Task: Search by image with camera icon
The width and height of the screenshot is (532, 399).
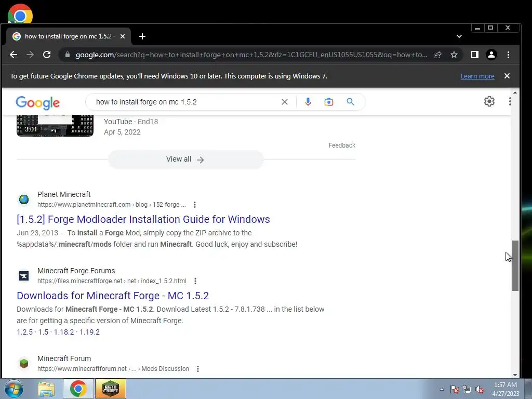Action: tap(329, 102)
